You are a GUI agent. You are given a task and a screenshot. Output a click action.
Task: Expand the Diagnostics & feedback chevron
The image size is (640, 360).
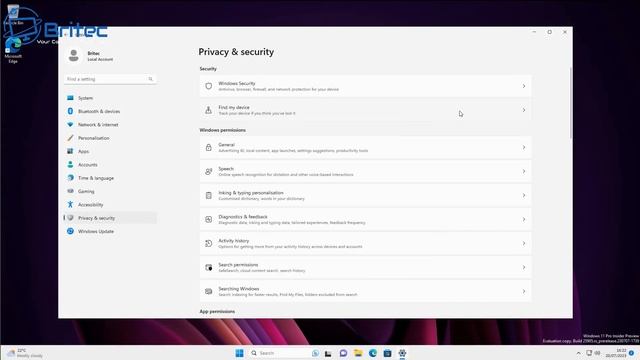tap(524, 220)
